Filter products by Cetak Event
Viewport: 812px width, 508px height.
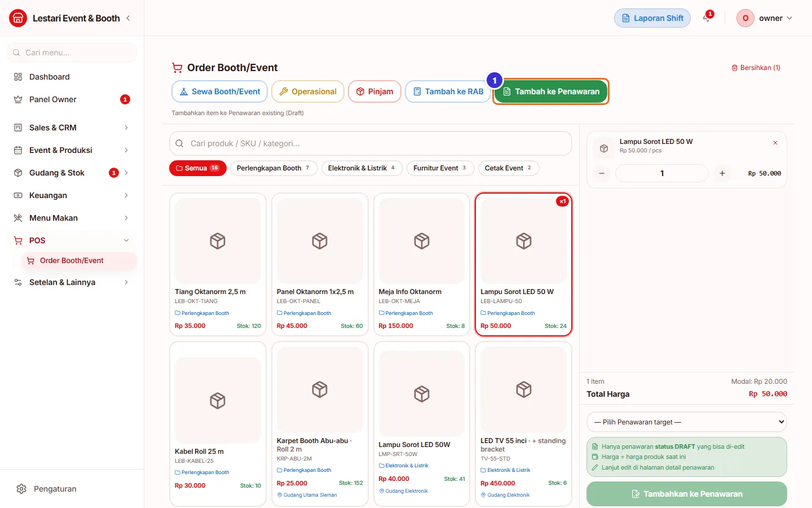[x=508, y=168]
